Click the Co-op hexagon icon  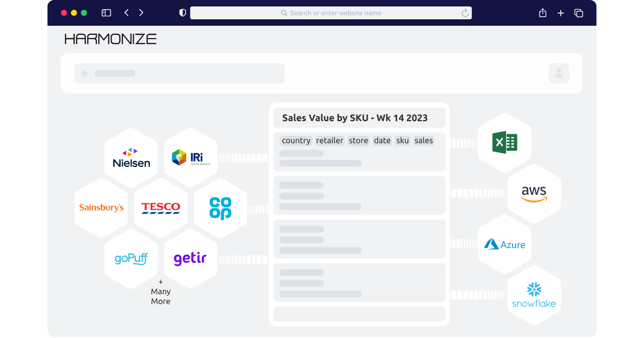(x=220, y=207)
